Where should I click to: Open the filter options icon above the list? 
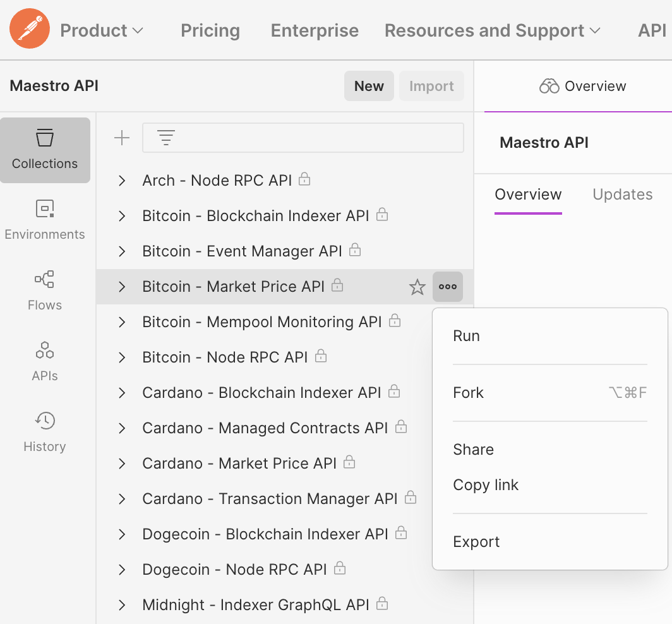click(x=165, y=137)
